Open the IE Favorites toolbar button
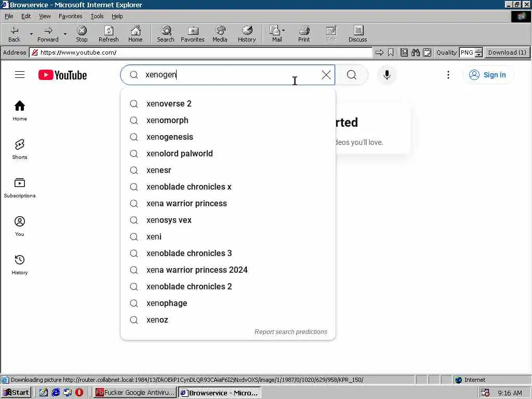Image resolution: width=532 pixels, height=399 pixels. (192, 34)
